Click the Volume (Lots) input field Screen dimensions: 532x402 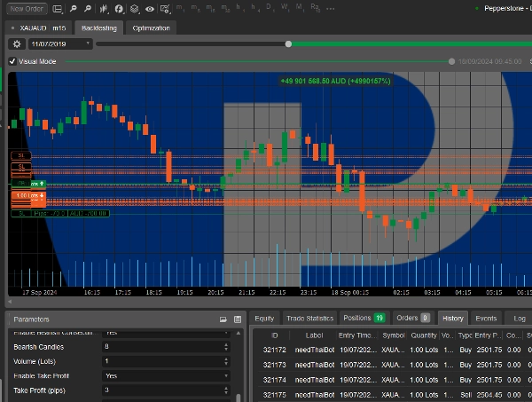164,361
